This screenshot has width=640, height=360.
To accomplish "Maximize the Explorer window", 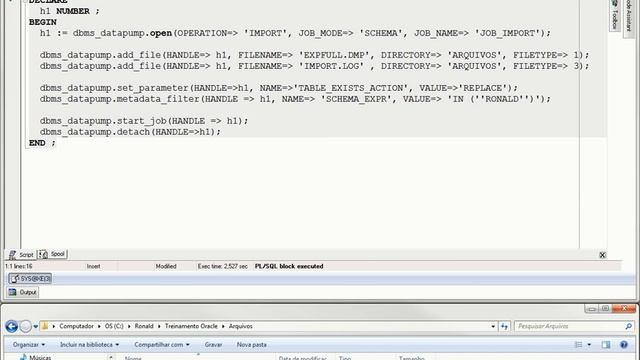I will [x=605, y=309].
